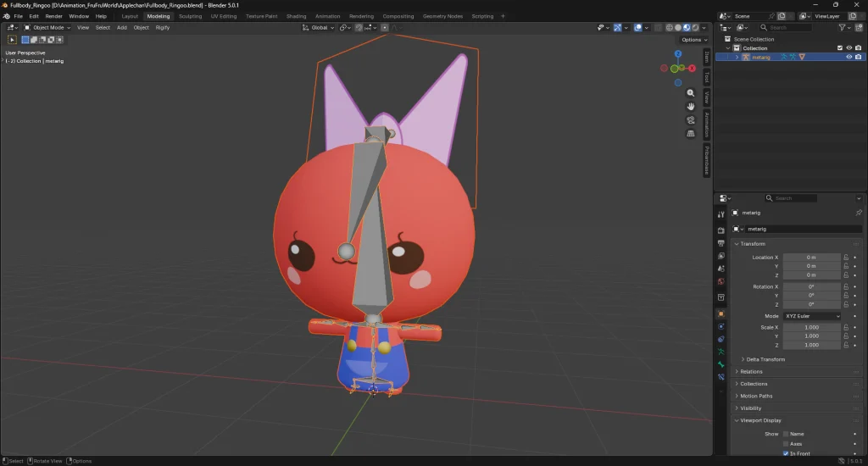Toggle the pin icon in properties header
868x466 pixels.
[859, 213]
